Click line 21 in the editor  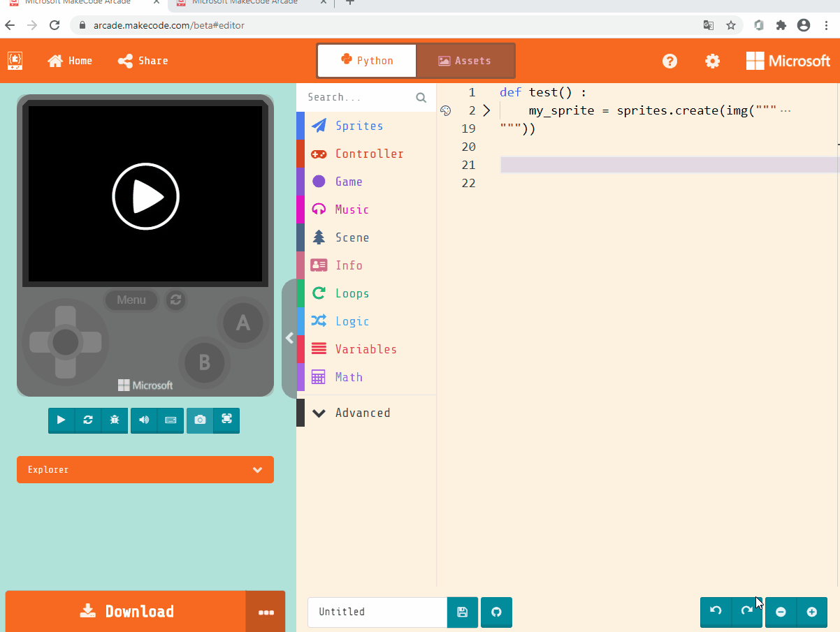point(669,165)
